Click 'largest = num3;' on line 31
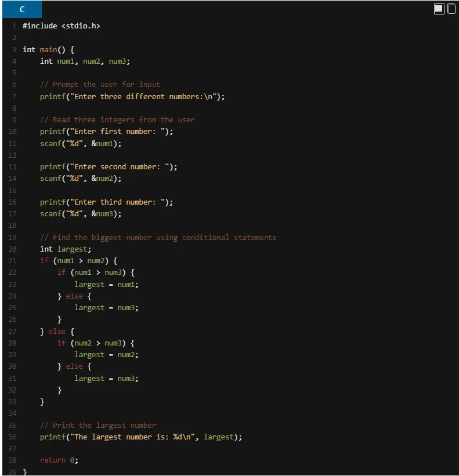The width and height of the screenshot is (459, 476). 106,379
